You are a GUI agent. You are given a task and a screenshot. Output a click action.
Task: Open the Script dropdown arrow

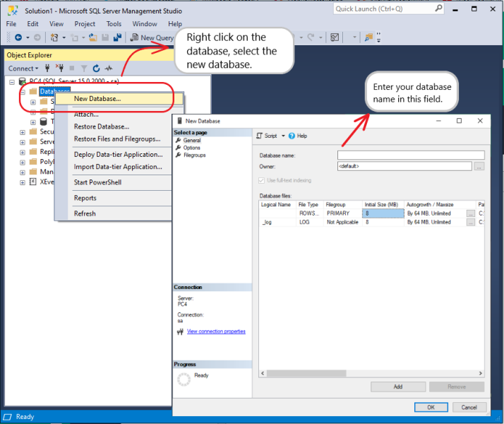click(283, 136)
